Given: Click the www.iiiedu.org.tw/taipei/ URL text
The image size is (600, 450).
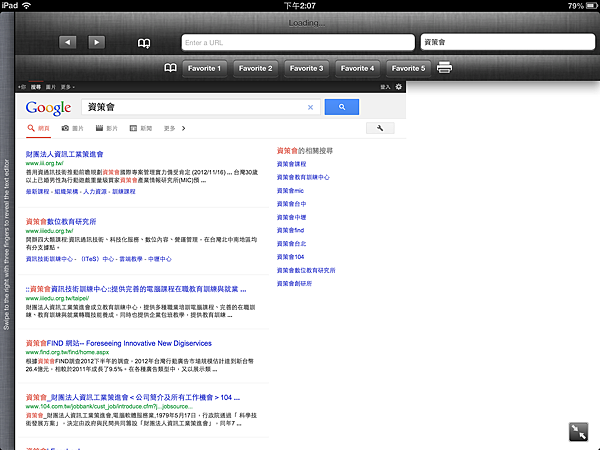Looking at the screenshot, I should pos(57,298).
